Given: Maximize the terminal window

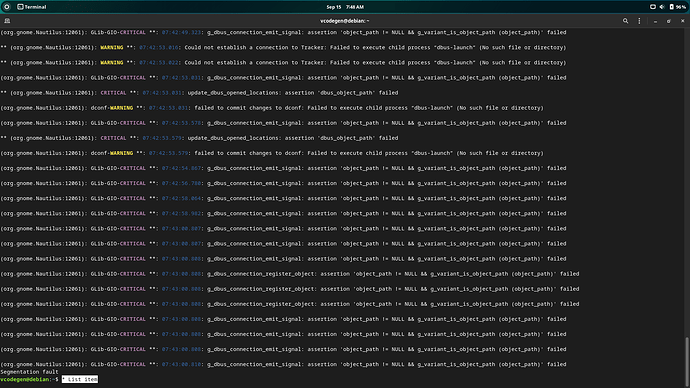Looking at the screenshot, I should pos(669,21).
